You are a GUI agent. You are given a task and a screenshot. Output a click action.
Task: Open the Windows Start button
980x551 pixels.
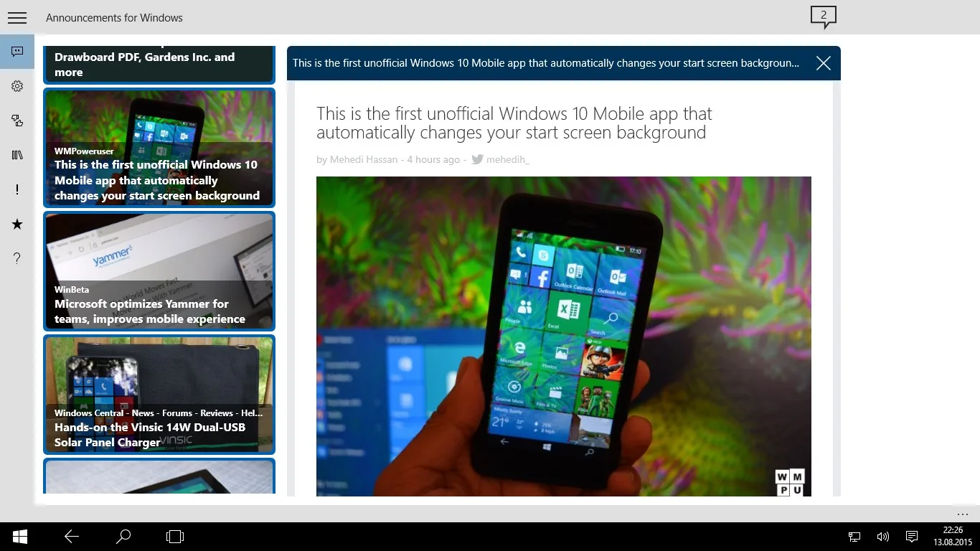point(19,537)
